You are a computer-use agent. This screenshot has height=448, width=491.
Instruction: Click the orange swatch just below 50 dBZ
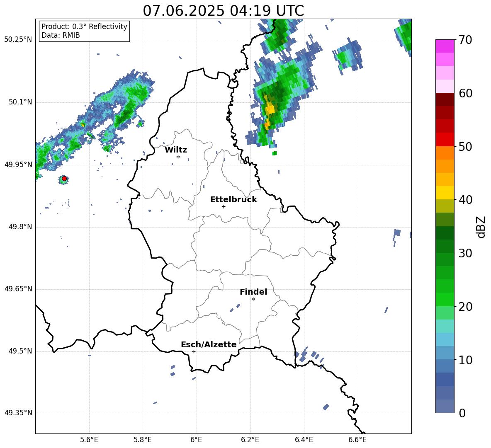(445, 153)
